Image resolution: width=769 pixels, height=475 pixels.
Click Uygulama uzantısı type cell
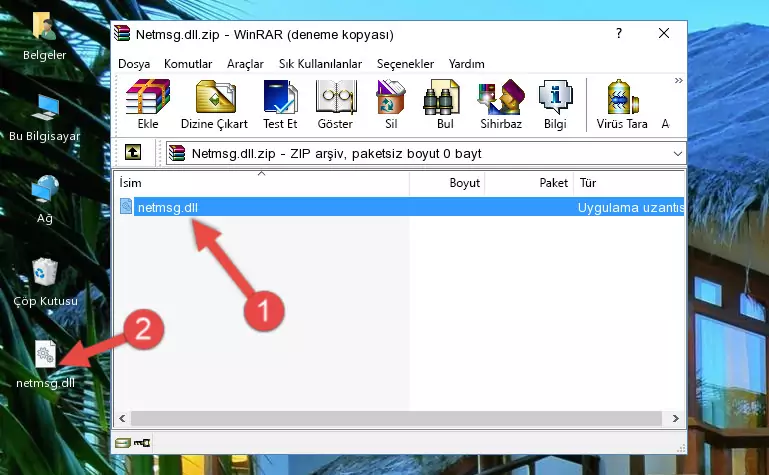[x=630, y=208]
